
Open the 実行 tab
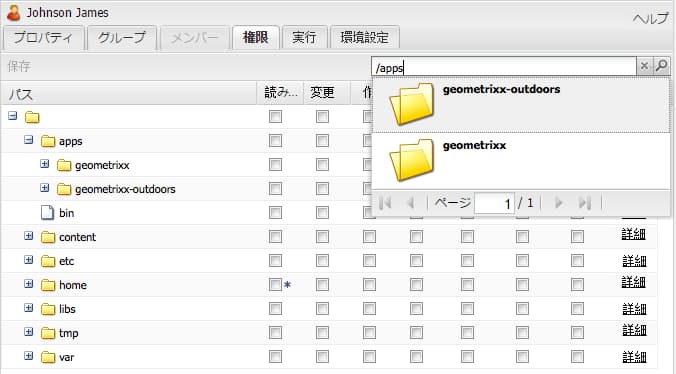pos(304,38)
